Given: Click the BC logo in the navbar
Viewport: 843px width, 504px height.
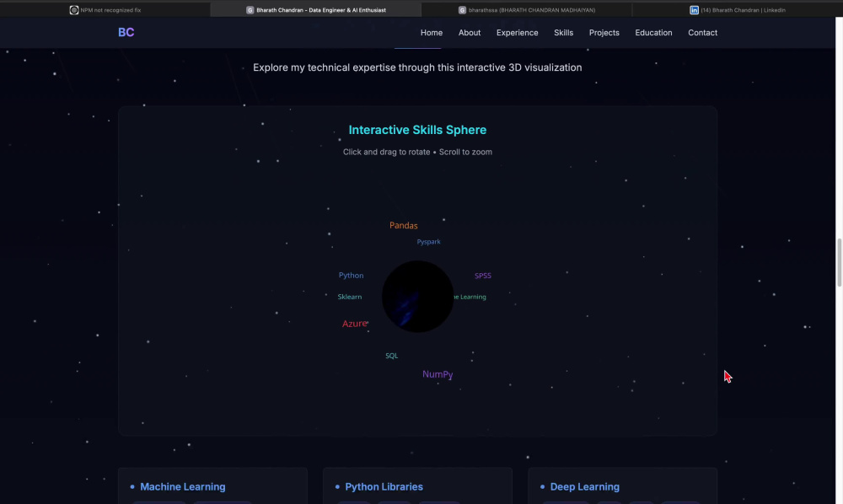Looking at the screenshot, I should point(126,32).
